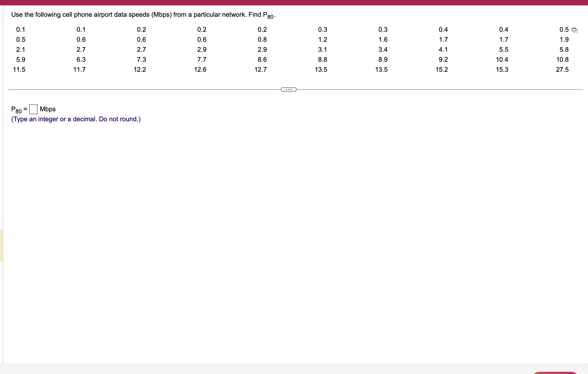Click the blue rounding instruction hint text
The height and width of the screenshot is (374, 588).
coord(76,119)
